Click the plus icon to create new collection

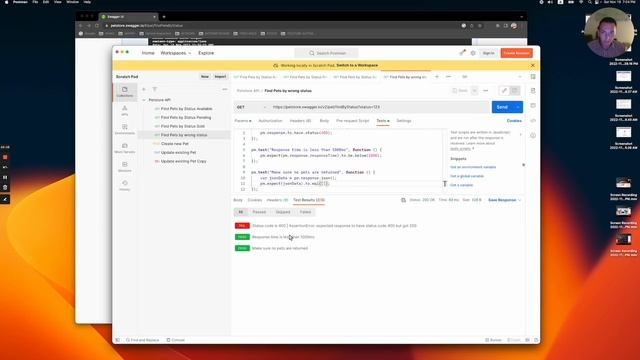144,89
